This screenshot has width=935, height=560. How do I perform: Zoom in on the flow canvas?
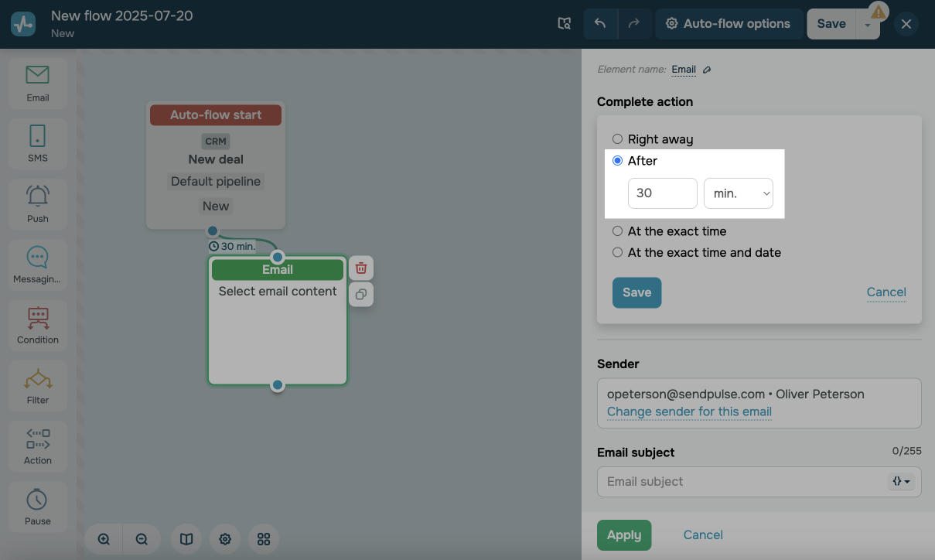tap(104, 539)
